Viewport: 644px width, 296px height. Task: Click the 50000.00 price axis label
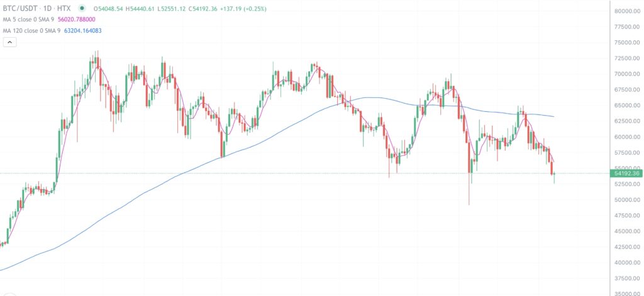(x=627, y=200)
